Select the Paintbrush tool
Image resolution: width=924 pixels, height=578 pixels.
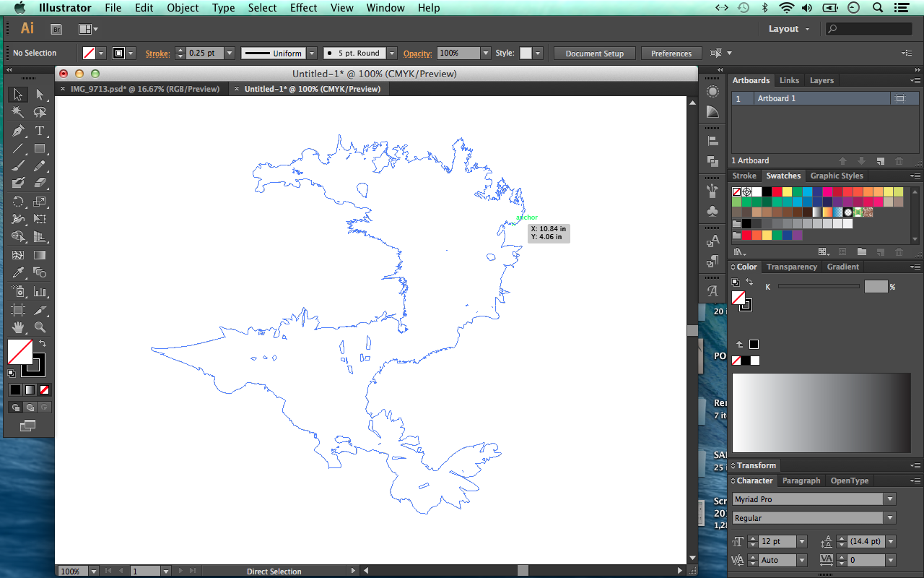[x=18, y=166]
